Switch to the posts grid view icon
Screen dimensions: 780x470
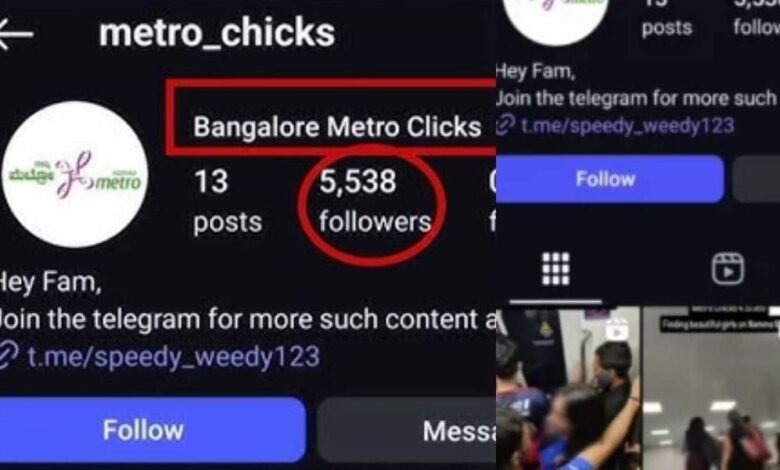[x=556, y=269]
